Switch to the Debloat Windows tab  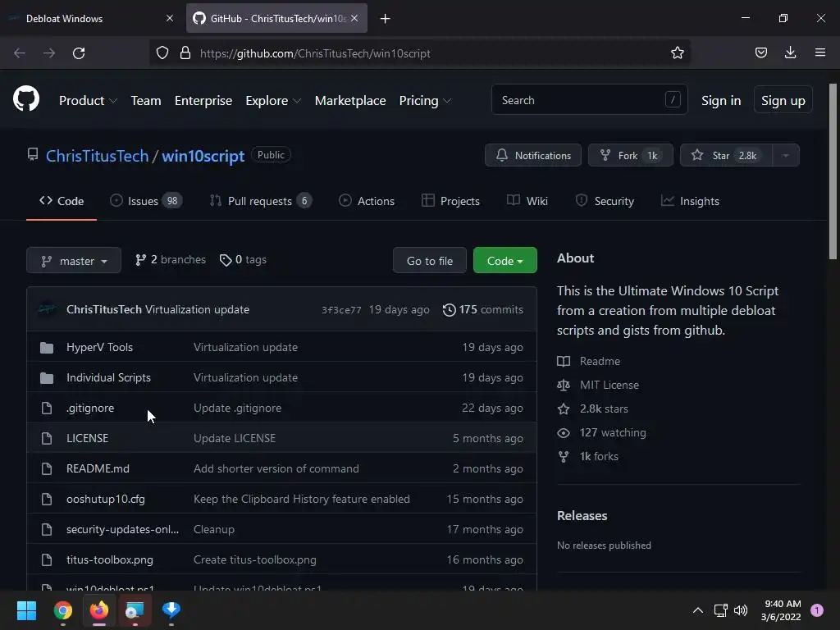click(x=92, y=18)
